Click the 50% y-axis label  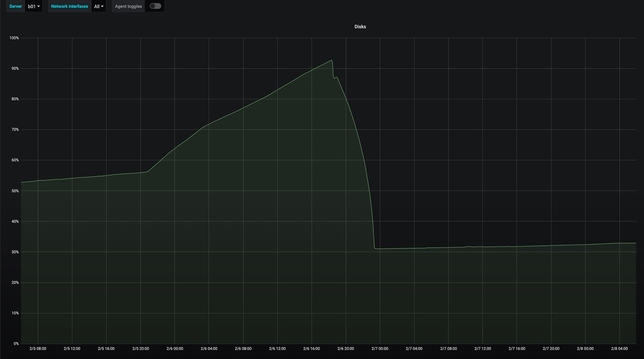(15, 191)
